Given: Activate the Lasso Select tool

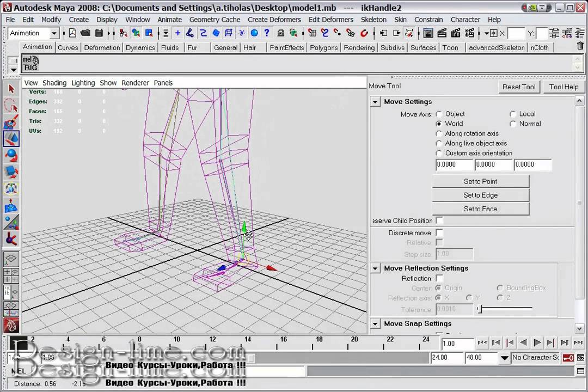Looking at the screenshot, I should tap(11, 105).
